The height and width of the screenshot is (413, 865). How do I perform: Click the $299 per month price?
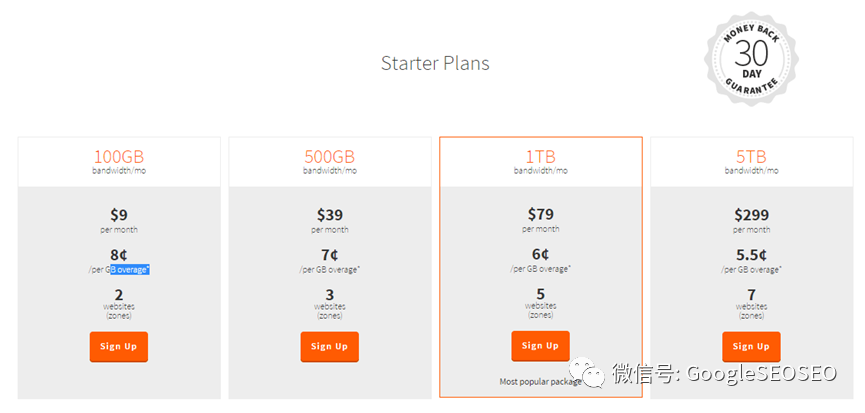(751, 220)
